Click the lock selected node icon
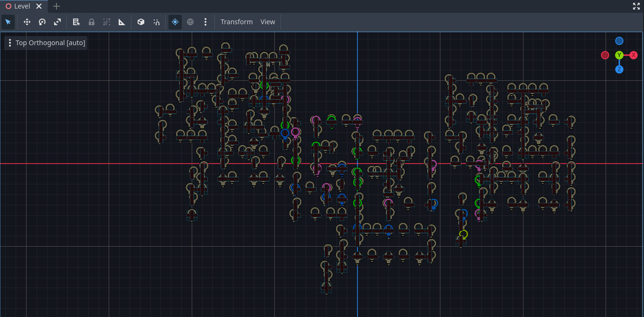The height and width of the screenshot is (317, 644). [x=92, y=22]
